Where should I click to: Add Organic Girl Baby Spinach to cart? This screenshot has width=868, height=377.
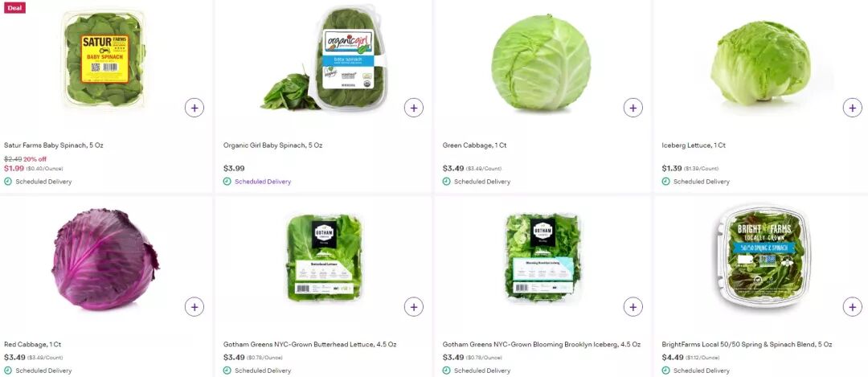414,108
